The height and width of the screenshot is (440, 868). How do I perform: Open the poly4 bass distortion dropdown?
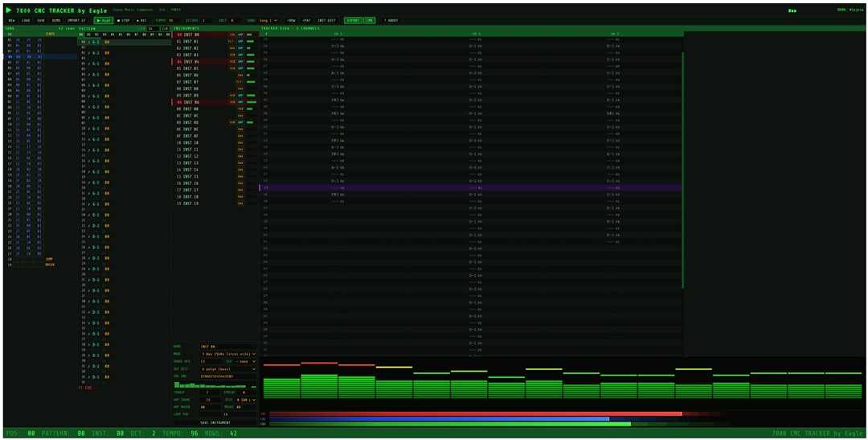coord(227,368)
